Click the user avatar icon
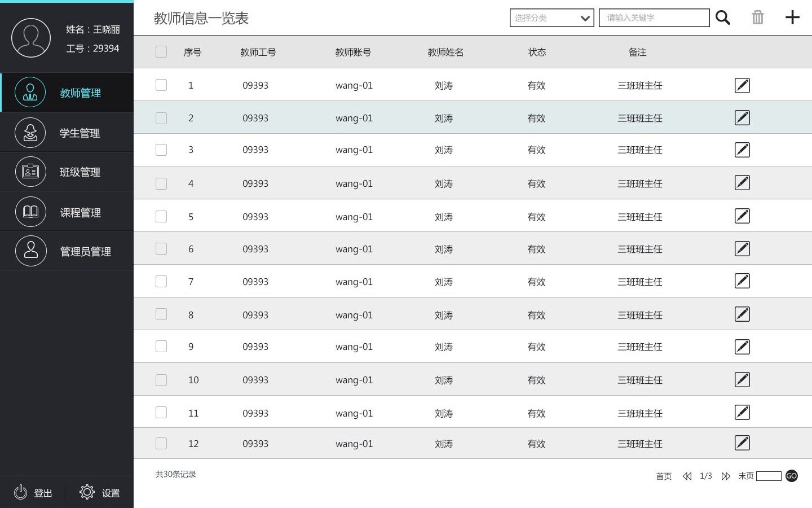 pyautogui.click(x=31, y=38)
